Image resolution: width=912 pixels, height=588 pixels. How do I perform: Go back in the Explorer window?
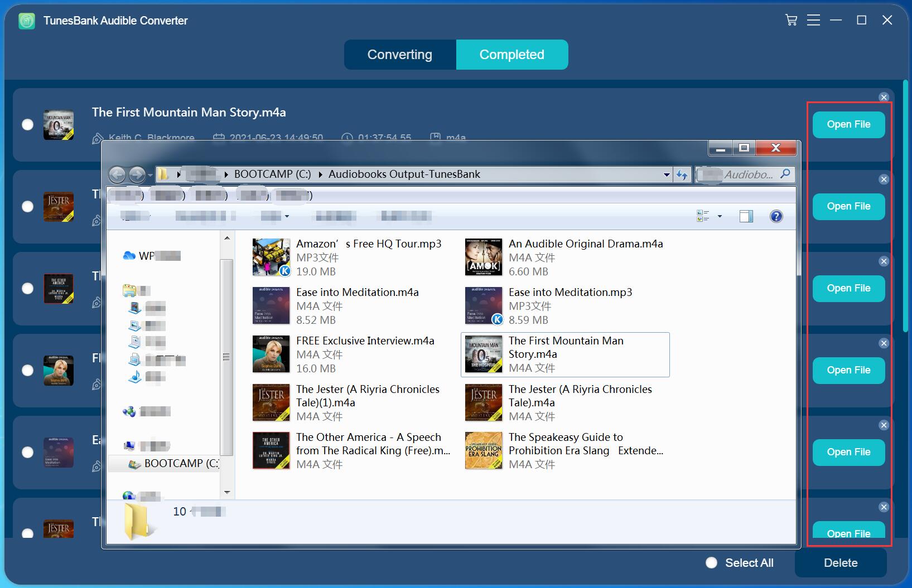pyautogui.click(x=117, y=175)
